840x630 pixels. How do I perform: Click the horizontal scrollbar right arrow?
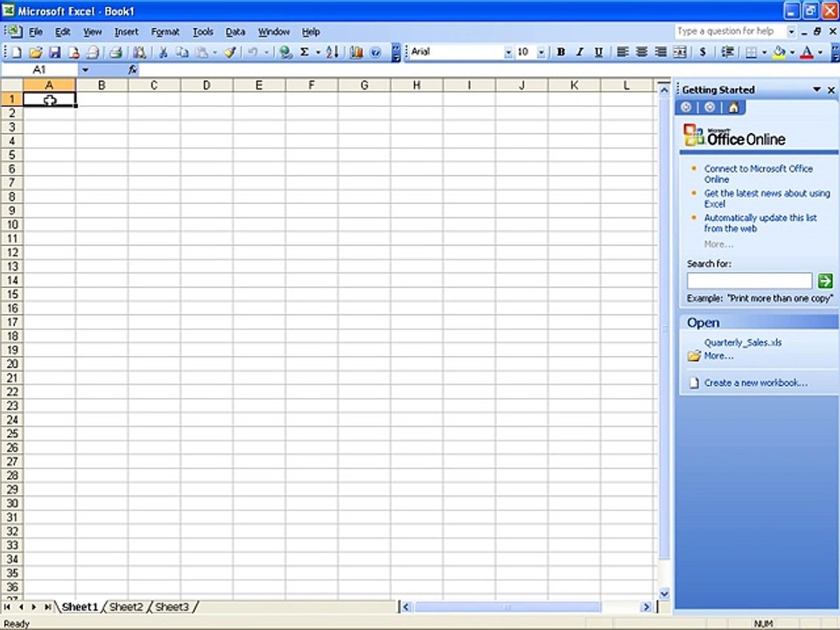[646, 607]
